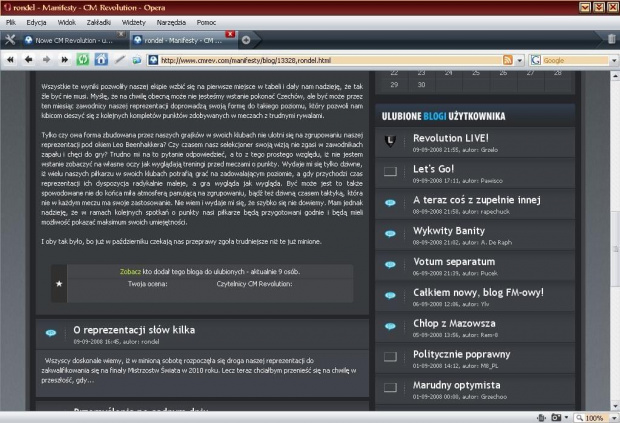Click the RSS feed icon

pyautogui.click(x=508, y=60)
